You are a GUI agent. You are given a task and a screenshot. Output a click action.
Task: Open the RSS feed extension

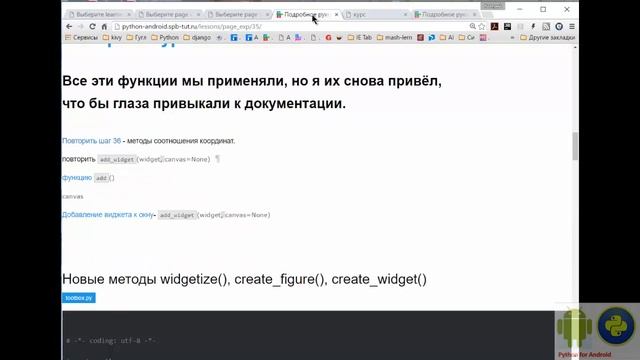tap(546, 27)
